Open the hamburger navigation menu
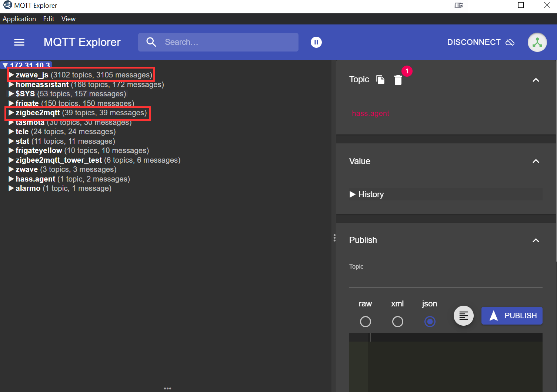Screen dimensions: 557x392 point(19,42)
